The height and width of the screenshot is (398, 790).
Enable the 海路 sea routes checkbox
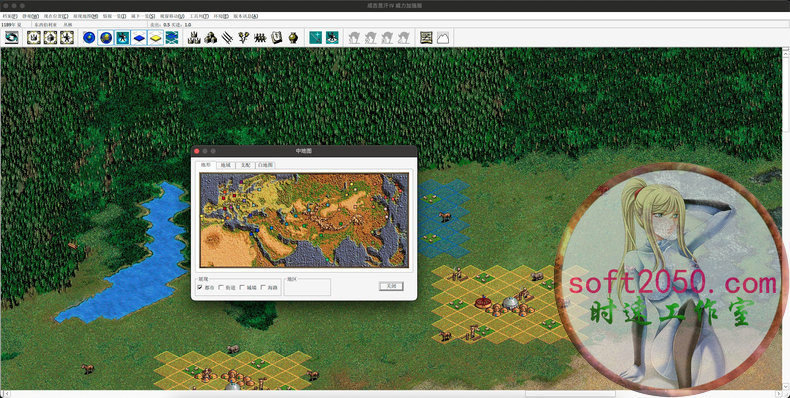pos(263,287)
